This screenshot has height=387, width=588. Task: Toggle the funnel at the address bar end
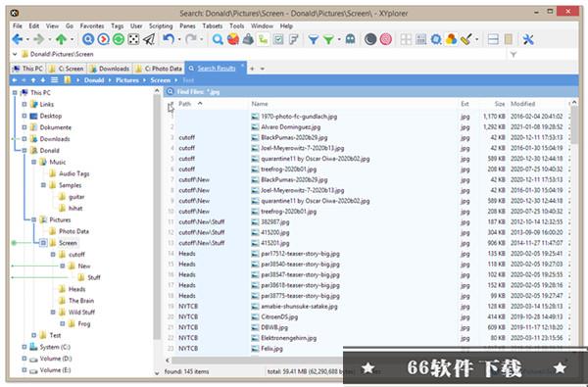[514, 54]
